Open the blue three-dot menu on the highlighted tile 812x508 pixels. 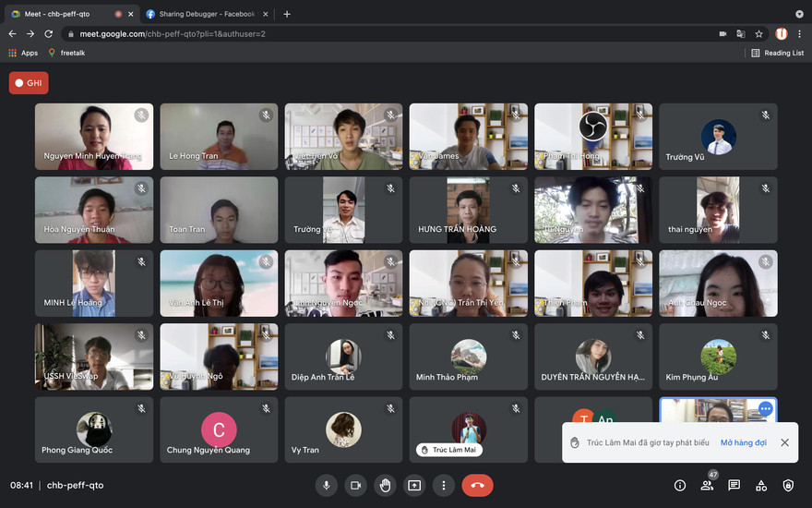tap(765, 408)
